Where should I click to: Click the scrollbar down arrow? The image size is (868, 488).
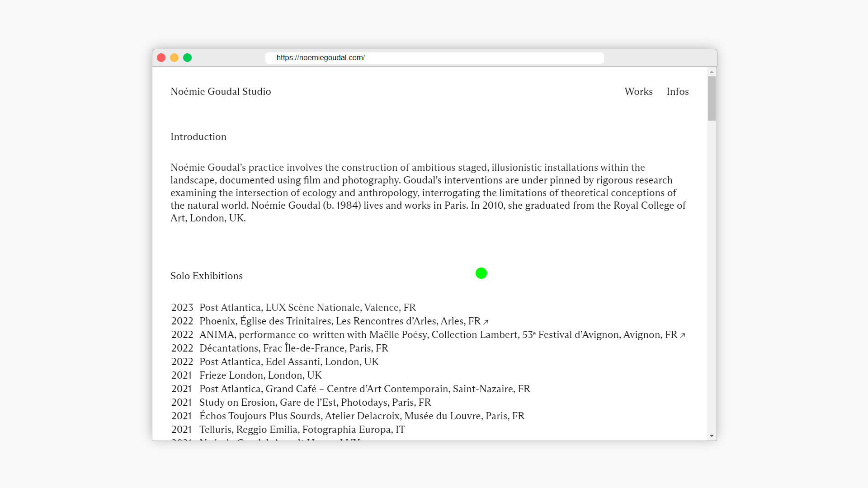pyautogui.click(x=712, y=436)
